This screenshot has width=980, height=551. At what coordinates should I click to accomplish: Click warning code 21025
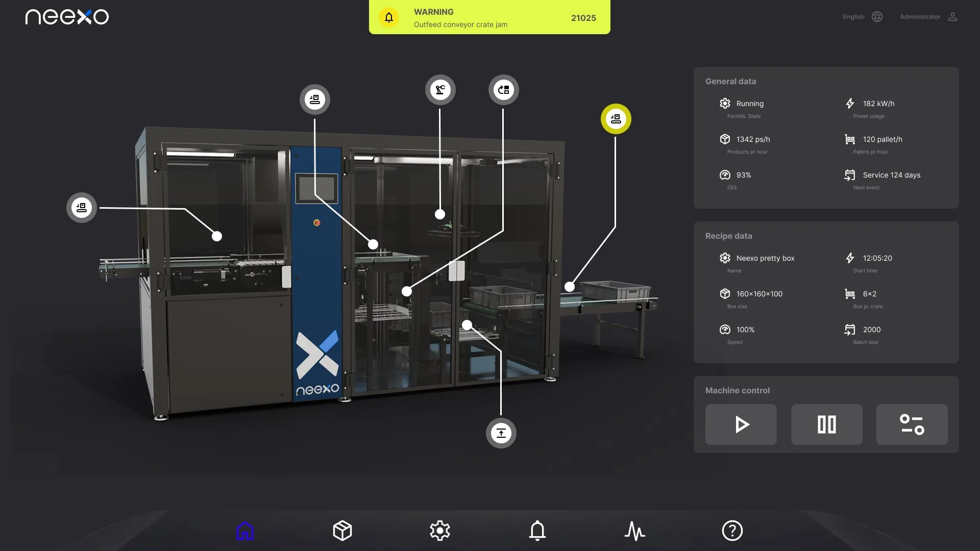pyautogui.click(x=583, y=18)
